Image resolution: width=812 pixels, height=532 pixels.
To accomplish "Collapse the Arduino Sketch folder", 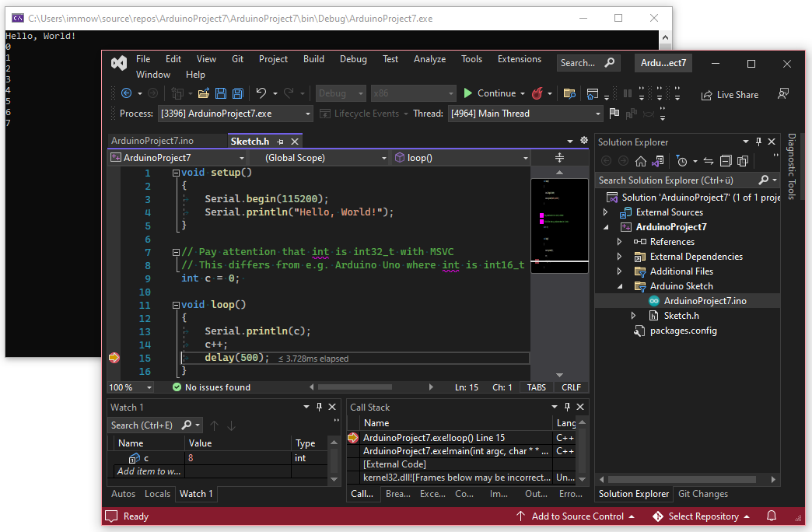I will tap(619, 286).
